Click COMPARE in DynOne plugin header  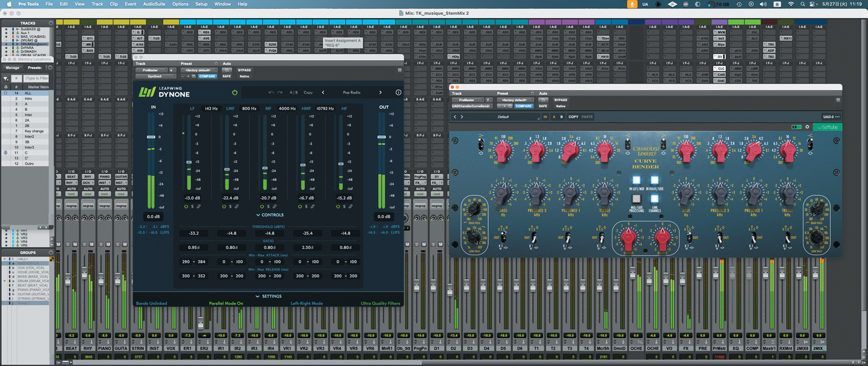[207, 76]
